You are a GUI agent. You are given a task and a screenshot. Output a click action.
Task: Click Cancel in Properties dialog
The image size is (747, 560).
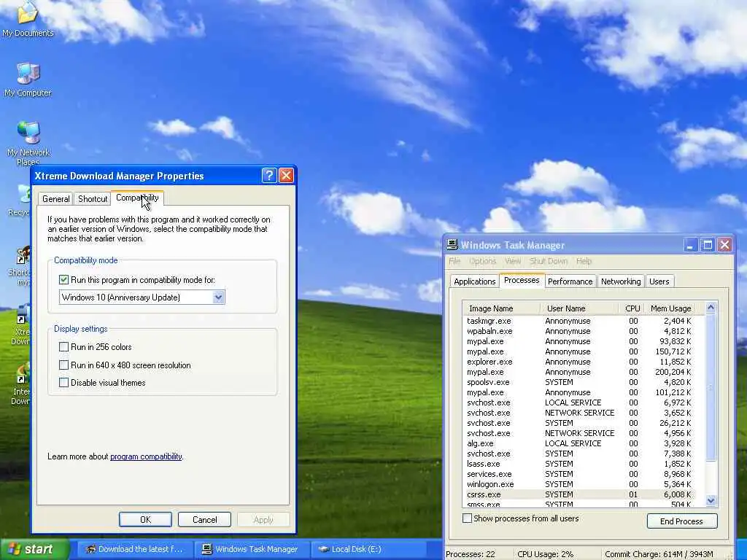pyautogui.click(x=204, y=519)
